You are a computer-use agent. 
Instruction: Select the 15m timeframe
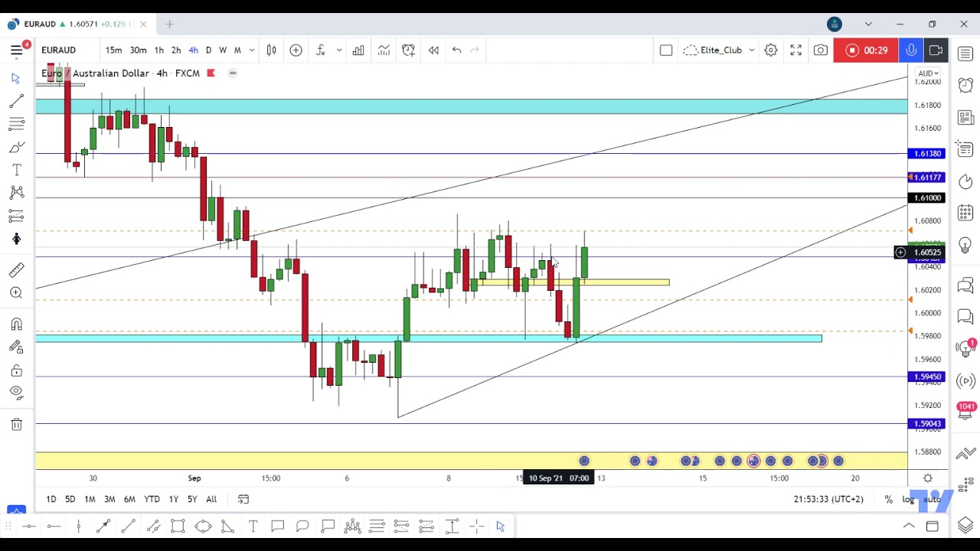[113, 51]
